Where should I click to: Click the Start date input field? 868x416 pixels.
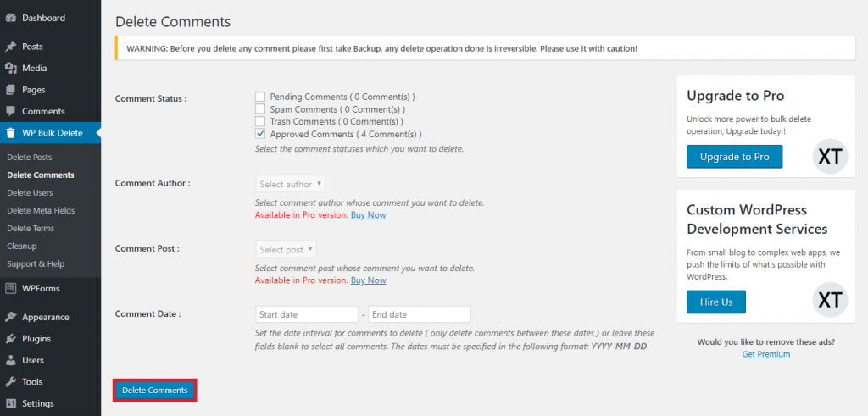pyautogui.click(x=307, y=314)
